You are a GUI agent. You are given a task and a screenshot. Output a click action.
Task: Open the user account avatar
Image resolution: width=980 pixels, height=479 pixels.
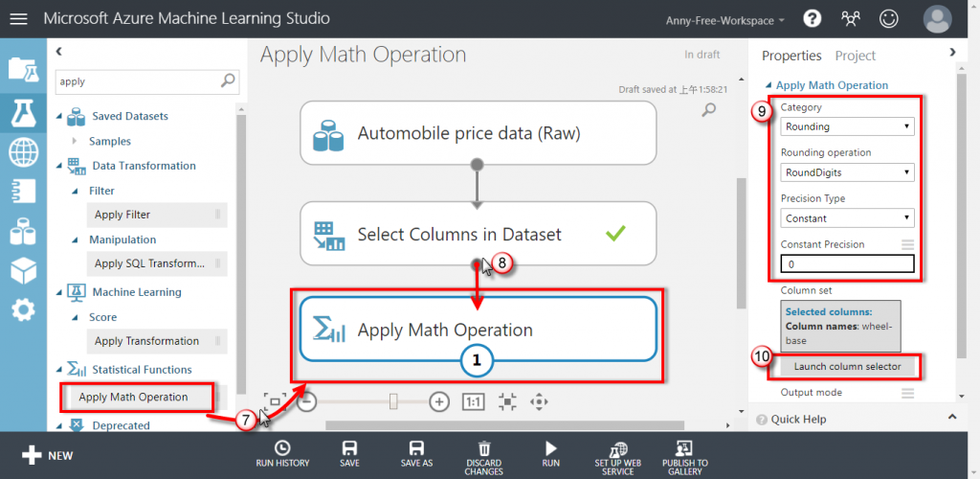click(x=938, y=19)
